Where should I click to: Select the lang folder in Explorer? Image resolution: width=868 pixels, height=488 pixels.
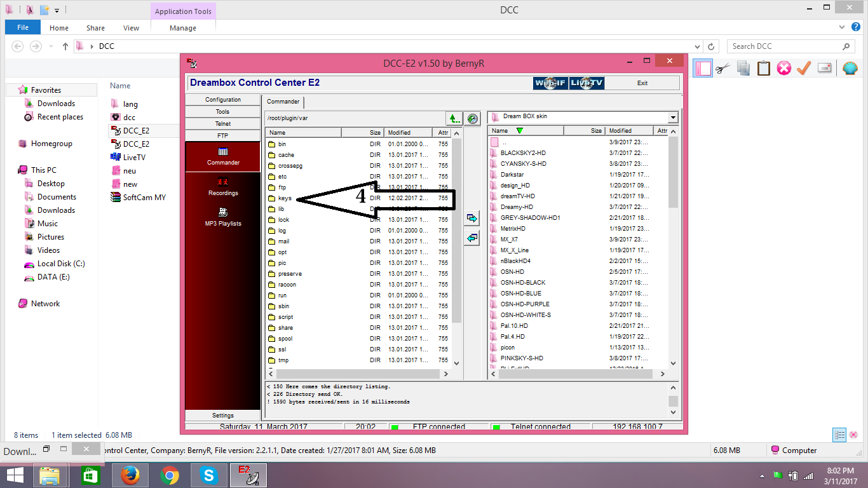coord(125,104)
